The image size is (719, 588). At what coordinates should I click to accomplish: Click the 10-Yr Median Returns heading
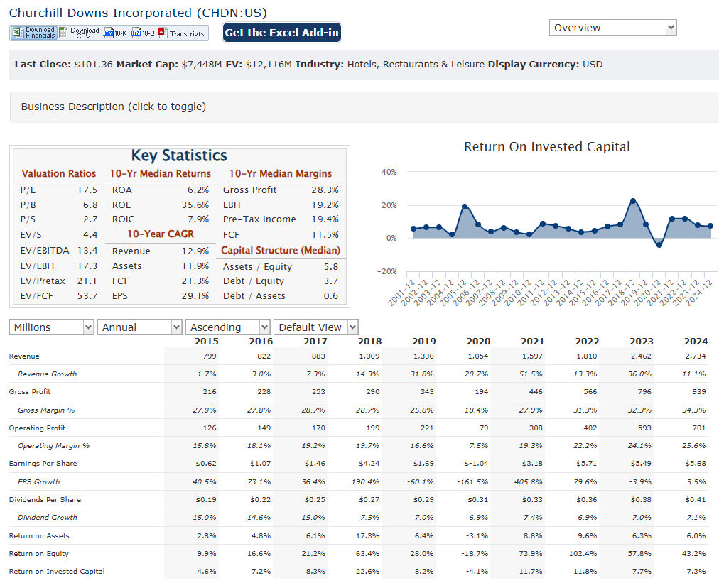pyautogui.click(x=160, y=174)
